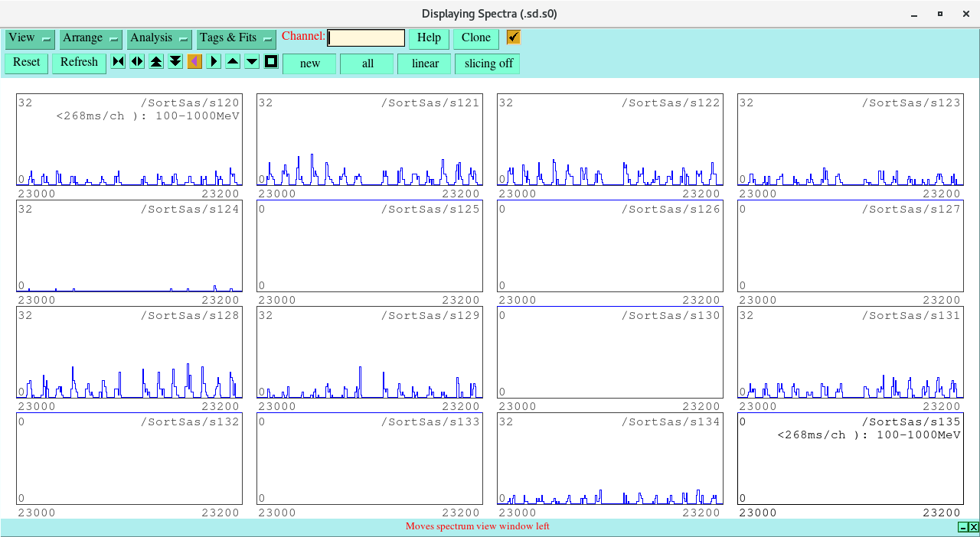Click the single up arrow icon

[233, 62]
